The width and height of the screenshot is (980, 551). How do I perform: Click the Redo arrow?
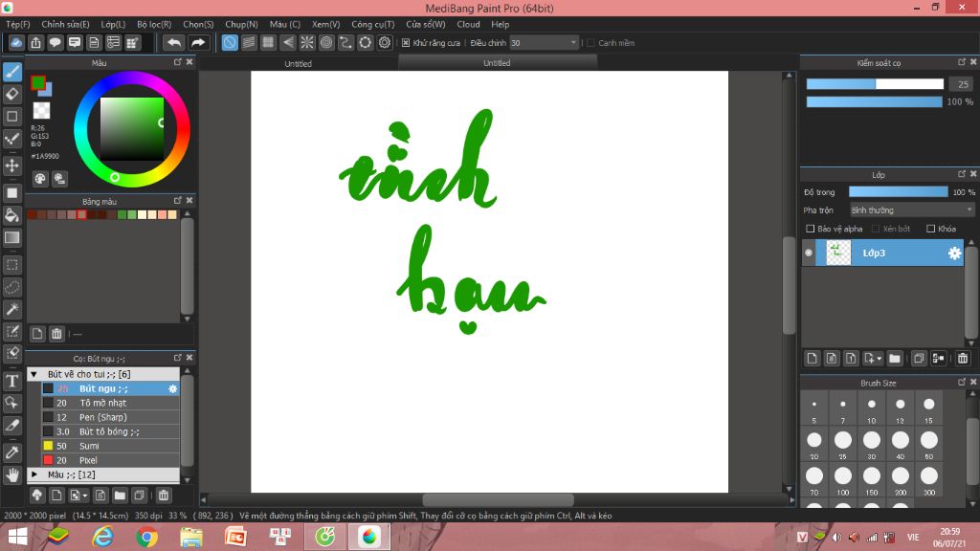[x=197, y=42]
